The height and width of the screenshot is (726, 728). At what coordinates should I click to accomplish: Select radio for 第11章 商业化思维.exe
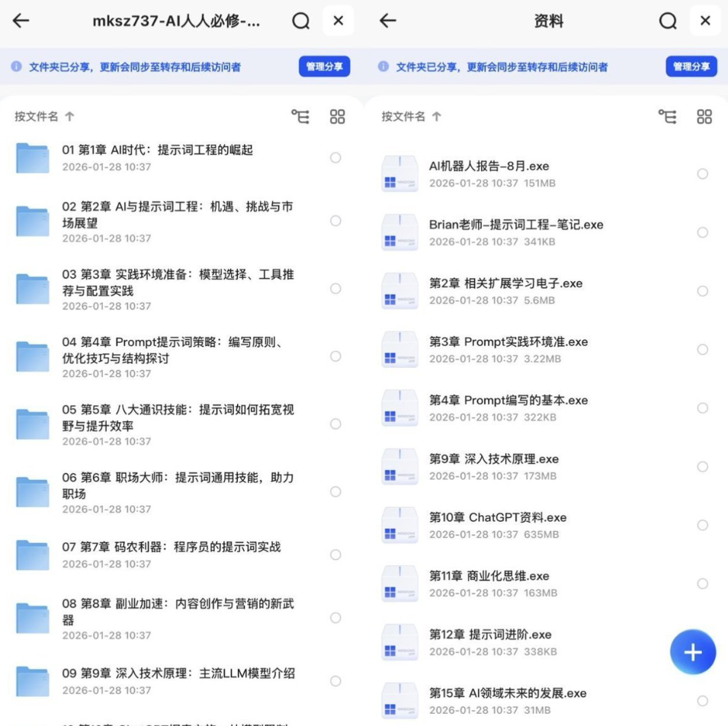[x=703, y=584]
